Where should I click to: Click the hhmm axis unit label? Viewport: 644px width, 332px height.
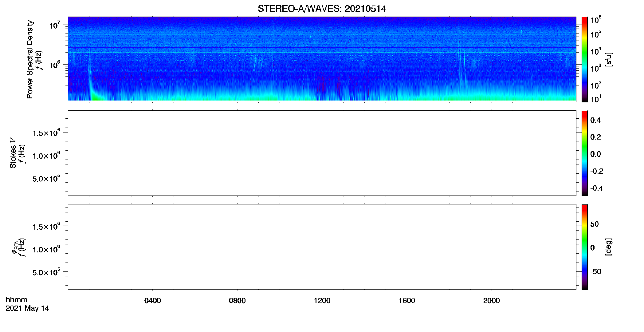click(17, 300)
